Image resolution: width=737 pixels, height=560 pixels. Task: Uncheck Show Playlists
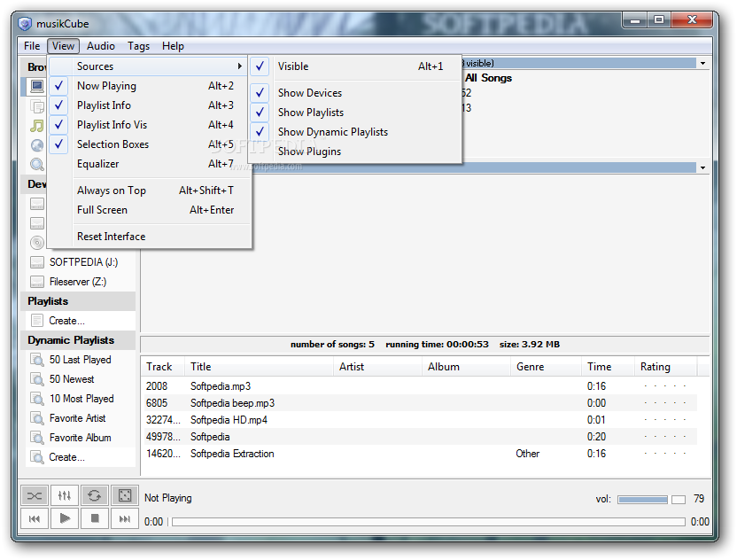point(260,113)
